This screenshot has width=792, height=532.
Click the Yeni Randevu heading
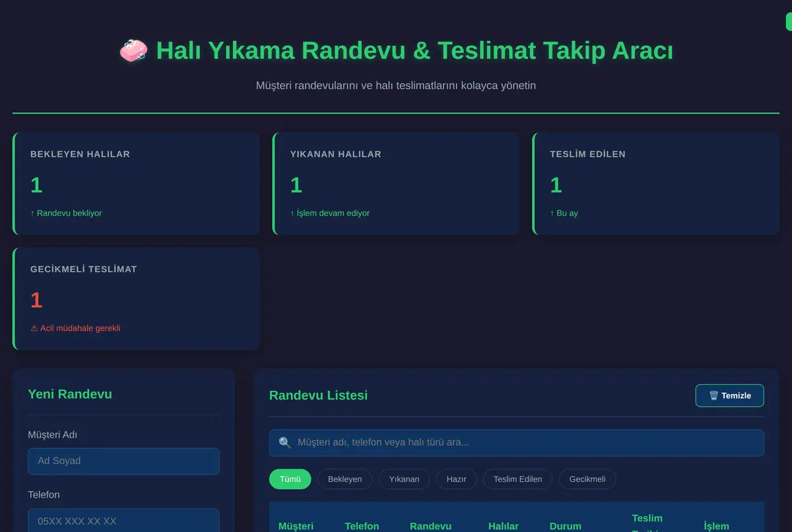point(70,394)
